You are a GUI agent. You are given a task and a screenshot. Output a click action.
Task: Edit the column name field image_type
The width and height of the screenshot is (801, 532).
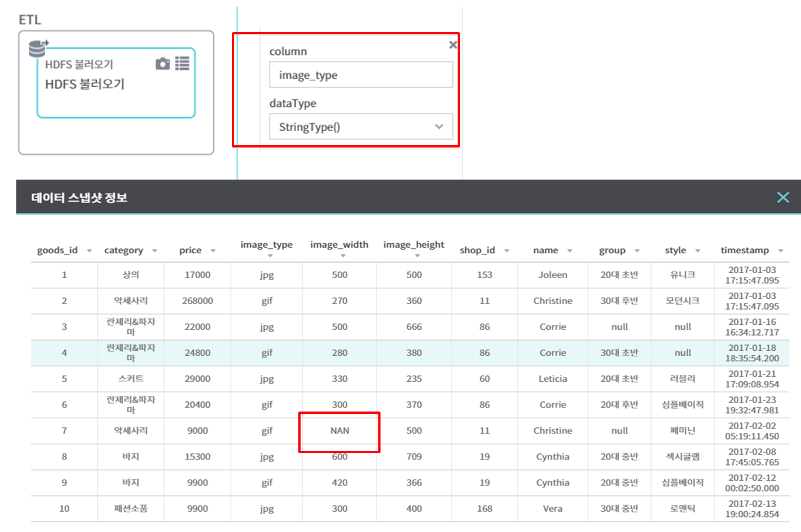click(361, 75)
